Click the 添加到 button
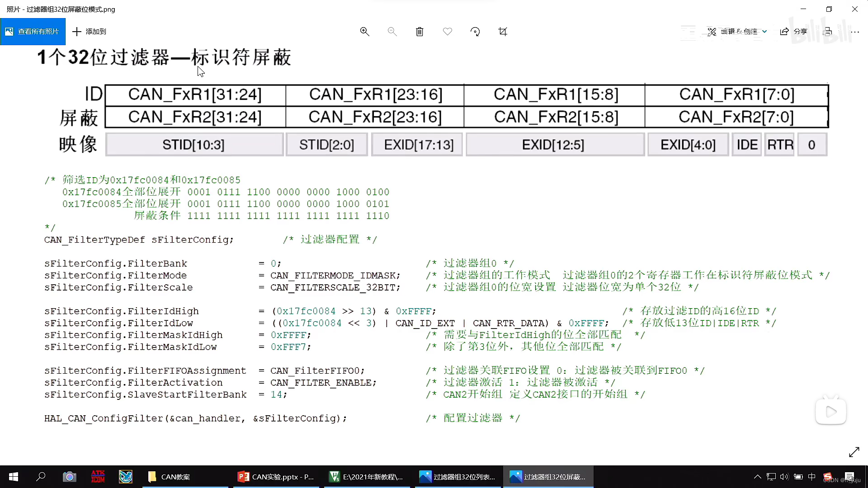 [x=89, y=32]
